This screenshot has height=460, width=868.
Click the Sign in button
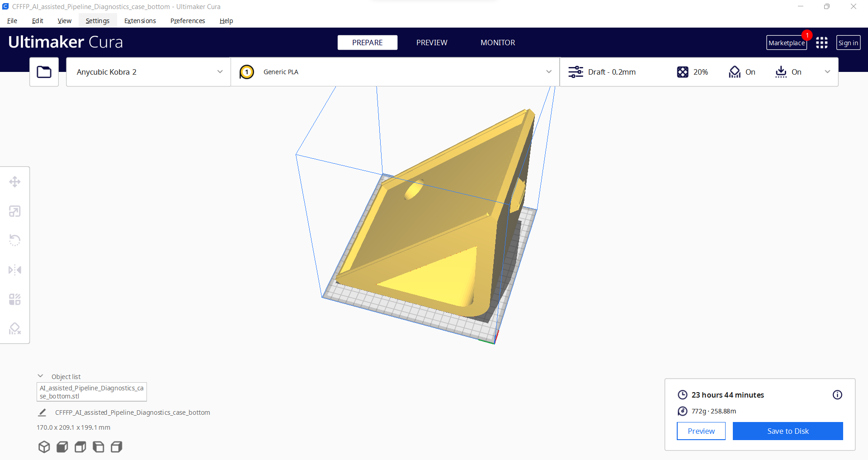coord(848,43)
